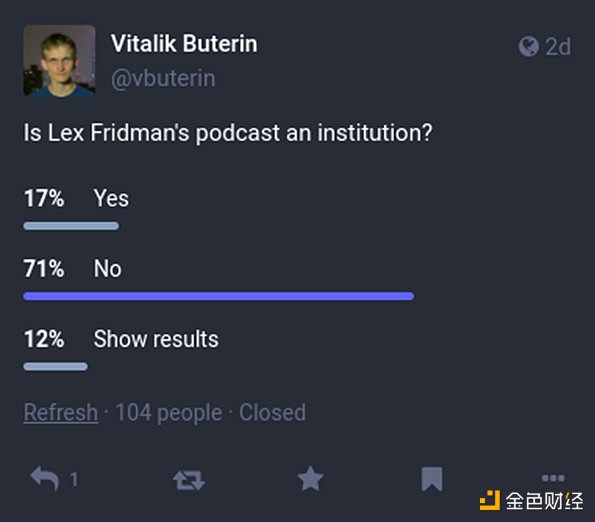
Task: Select the Yes poll option
Action: coord(111,198)
